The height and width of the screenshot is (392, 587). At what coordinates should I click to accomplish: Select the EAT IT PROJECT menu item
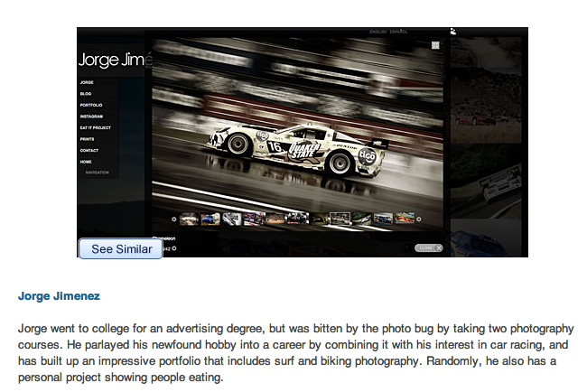(x=95, y=127)
